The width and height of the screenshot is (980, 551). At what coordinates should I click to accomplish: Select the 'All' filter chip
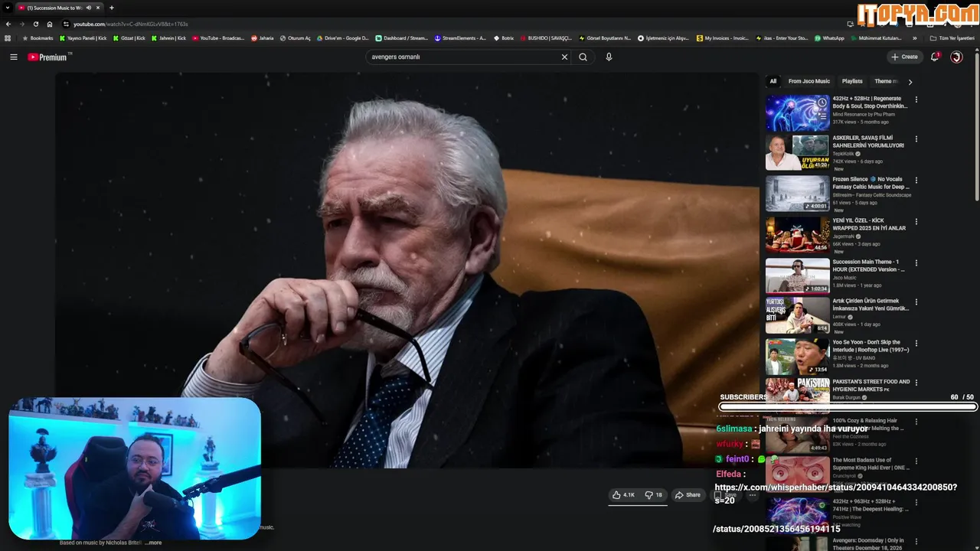coord(773,81)
